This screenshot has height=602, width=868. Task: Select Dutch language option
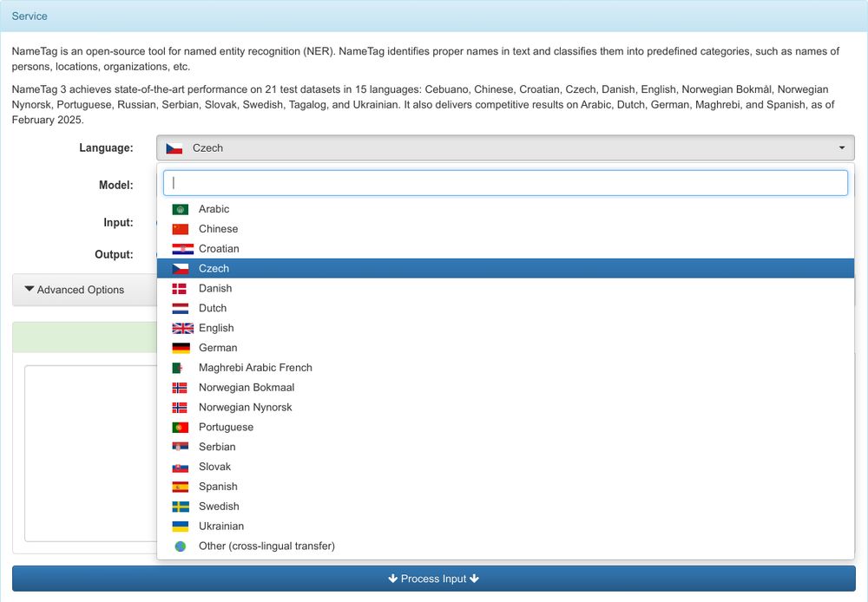coord(505,308)
